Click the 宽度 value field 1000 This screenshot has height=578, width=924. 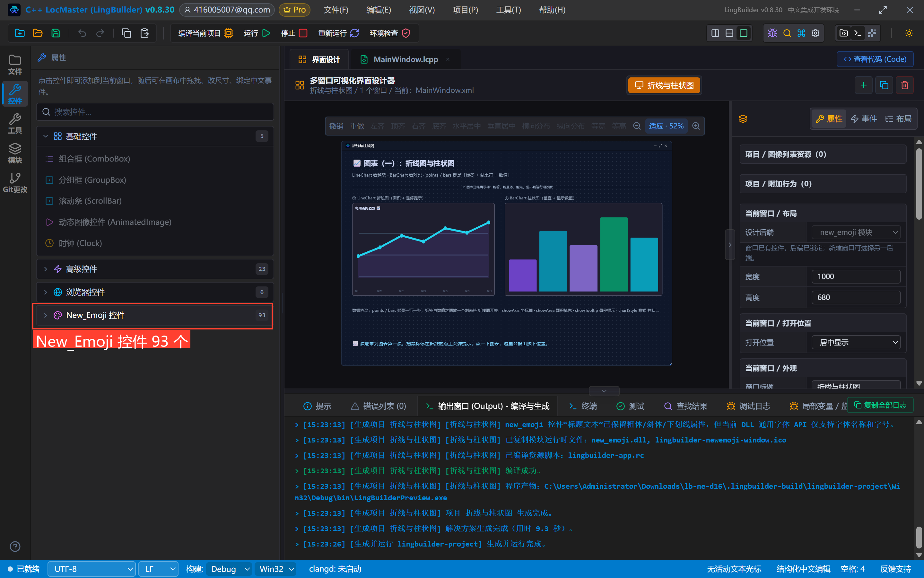click(x=856, y=277)
